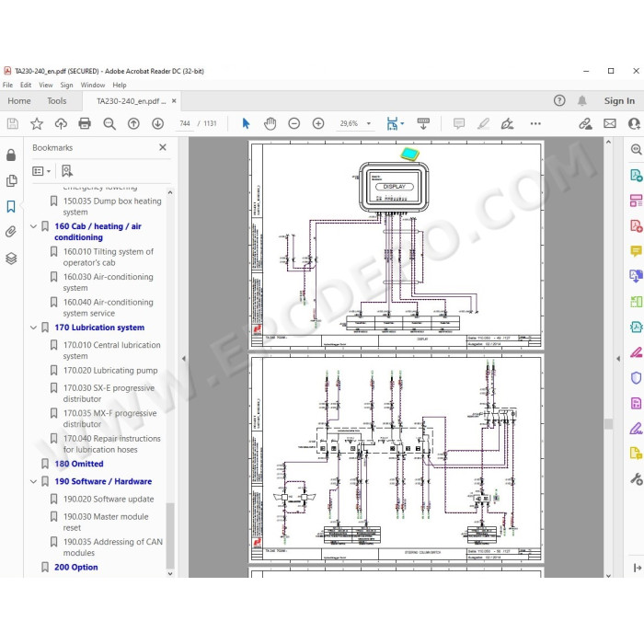Open fit page display options icon

395,123
